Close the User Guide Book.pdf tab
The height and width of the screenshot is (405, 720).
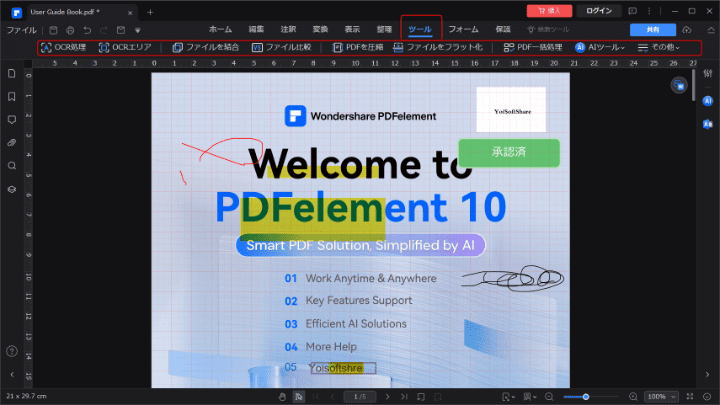[x=130, y=13]
